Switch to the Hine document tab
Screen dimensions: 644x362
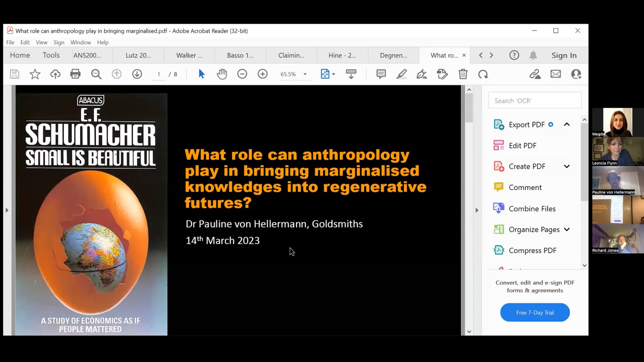coord(342,55)
